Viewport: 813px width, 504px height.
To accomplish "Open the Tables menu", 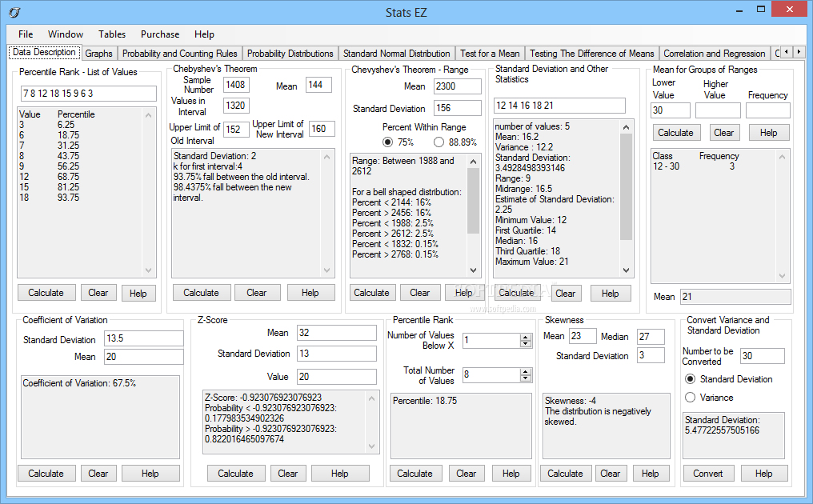I will (x=112, y=34).
